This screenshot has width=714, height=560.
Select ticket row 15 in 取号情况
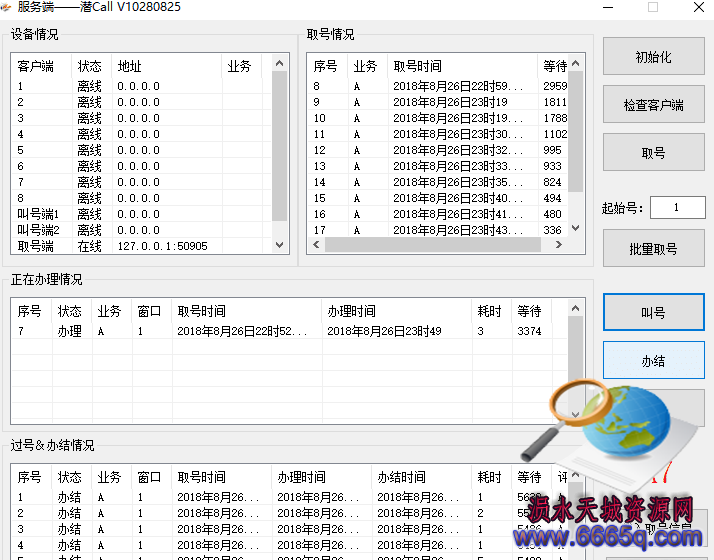coord(438,198)
